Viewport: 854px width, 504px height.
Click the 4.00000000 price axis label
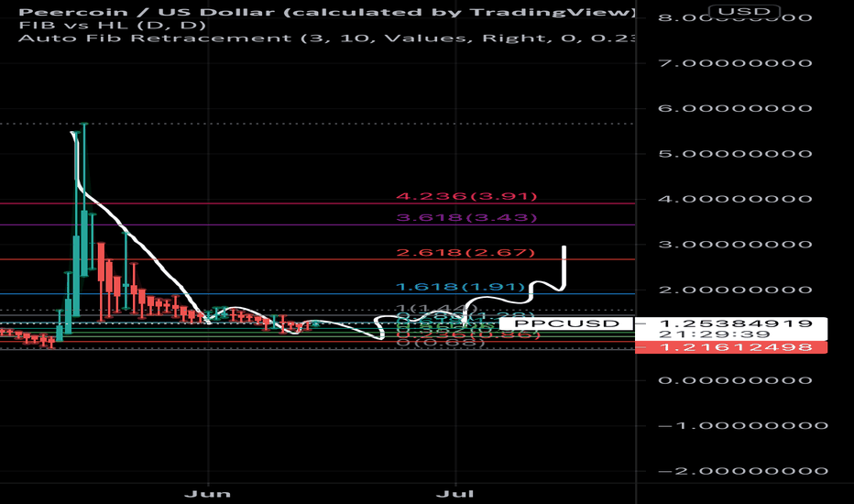point(735,199)
